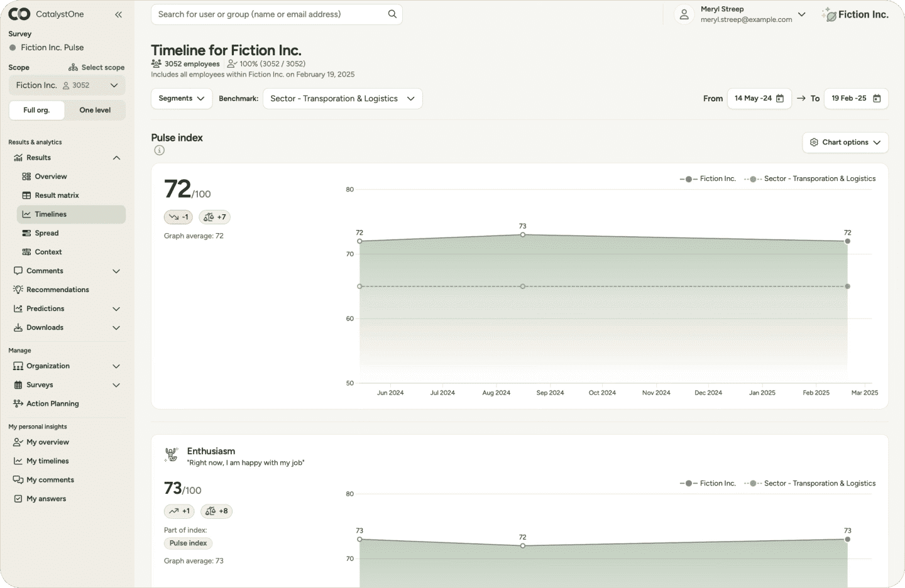Screen dimensions: 905x588
Task: Click the user or group search field
Action: (277, 14)
